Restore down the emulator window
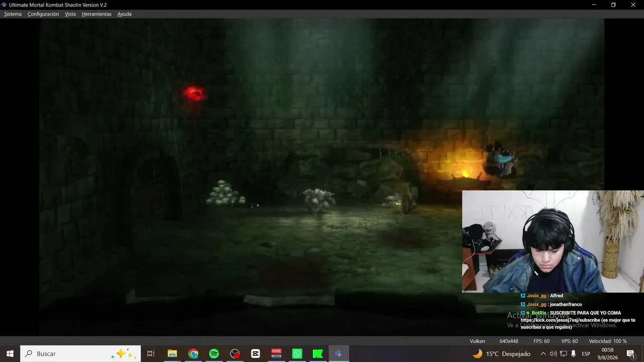 click(x=613, y=5)
